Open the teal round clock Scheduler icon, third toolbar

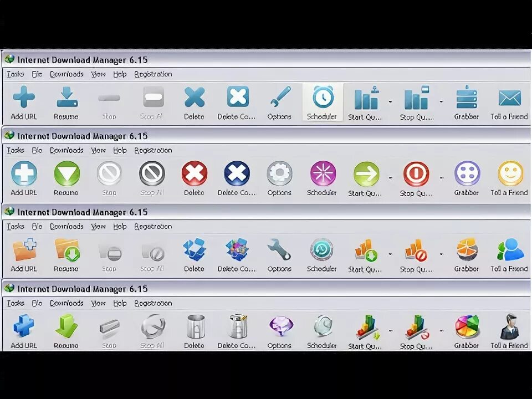point(321,250)
